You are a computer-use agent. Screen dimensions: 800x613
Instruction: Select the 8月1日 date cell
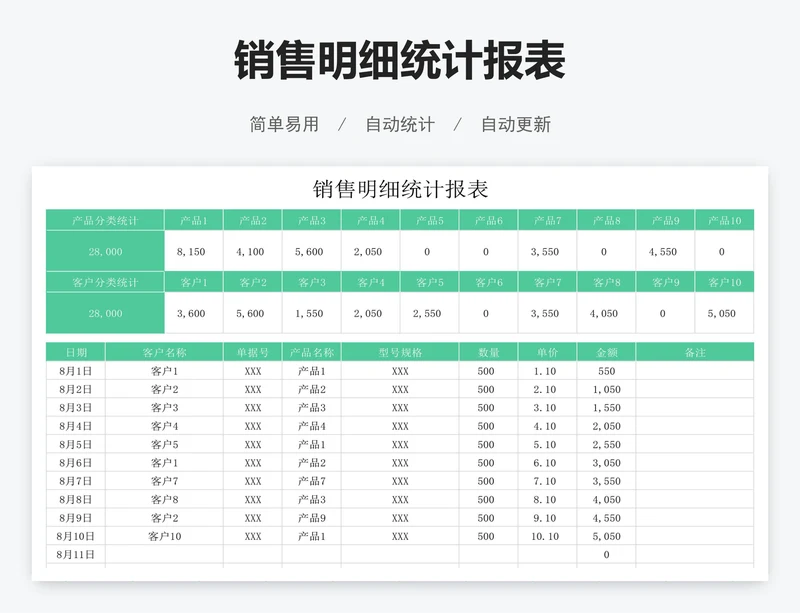coord(76,371)
